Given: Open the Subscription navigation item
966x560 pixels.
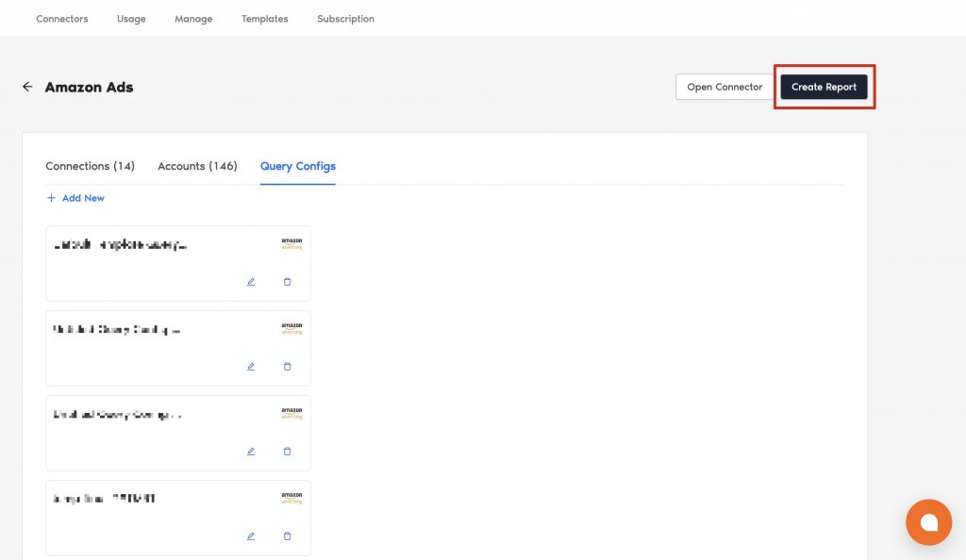Looking at the screenshot, I should click(x=345, y=19).
